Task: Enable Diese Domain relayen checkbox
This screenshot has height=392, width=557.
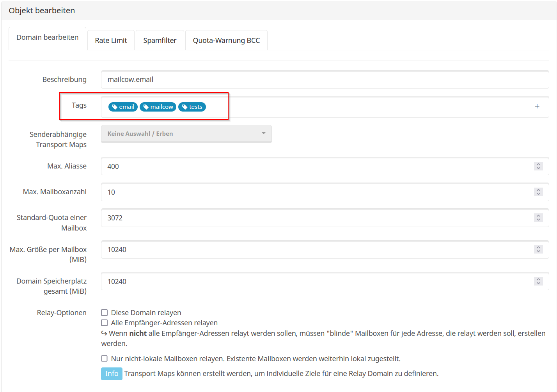Action: click(x=105, y=313)
